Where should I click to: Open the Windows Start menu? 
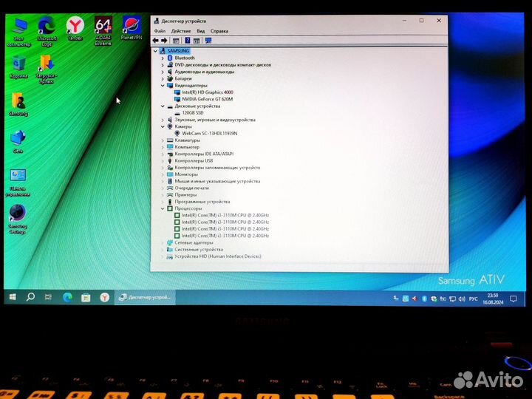point(13,298)
